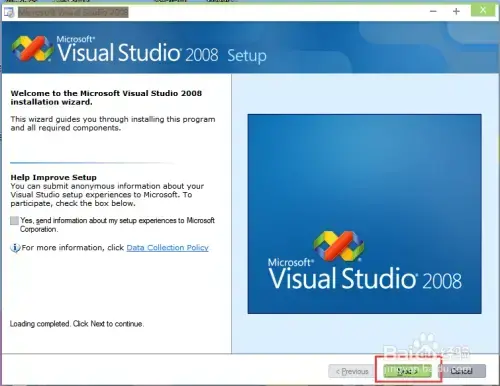The width and height of the screenshot is (500, 386).
Task: Click the Visual Studio logo in header banner
Action: [x=32, y=49]
